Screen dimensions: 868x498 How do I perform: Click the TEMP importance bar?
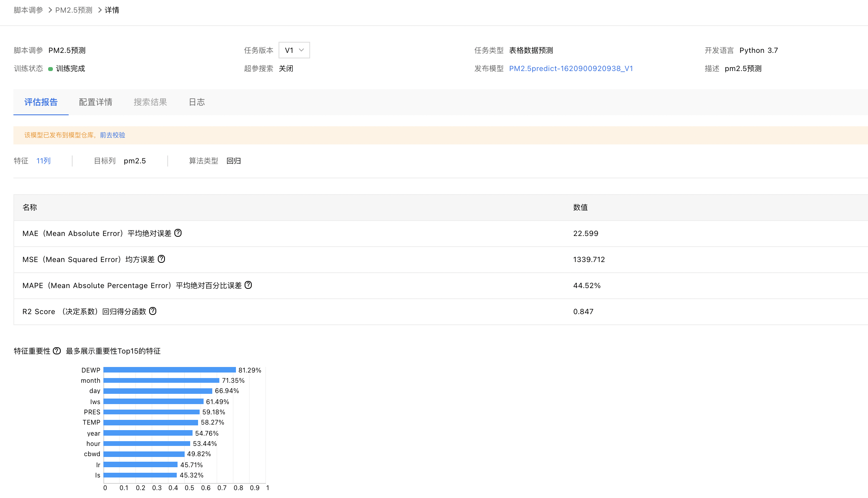151,422
